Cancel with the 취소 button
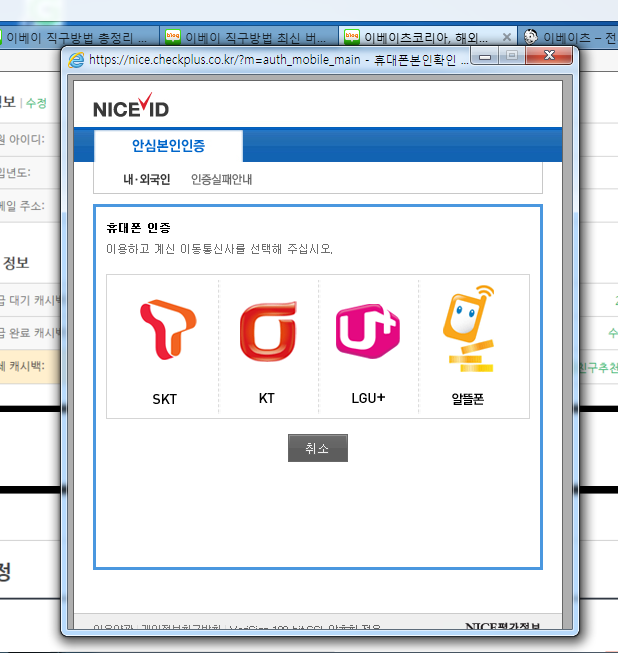Viewport: 618px width, 653px height. coord(318,448)
